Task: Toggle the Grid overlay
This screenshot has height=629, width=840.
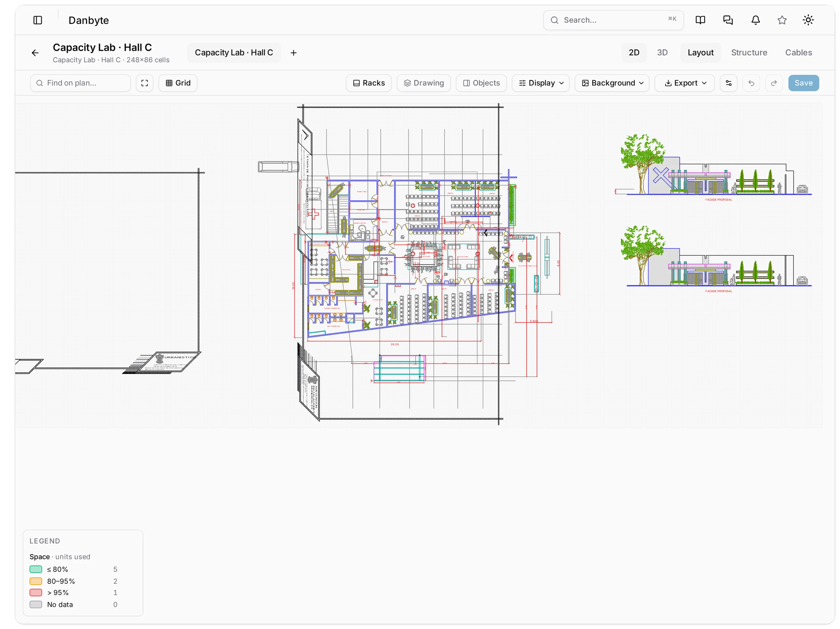Action: [178, 83]
